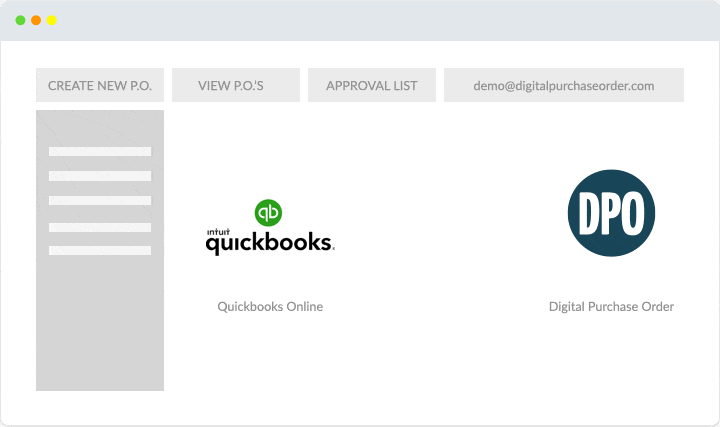The image size is (720, 427).
Task: Go to the APPROVAL LIST tab
Action: 371,85
